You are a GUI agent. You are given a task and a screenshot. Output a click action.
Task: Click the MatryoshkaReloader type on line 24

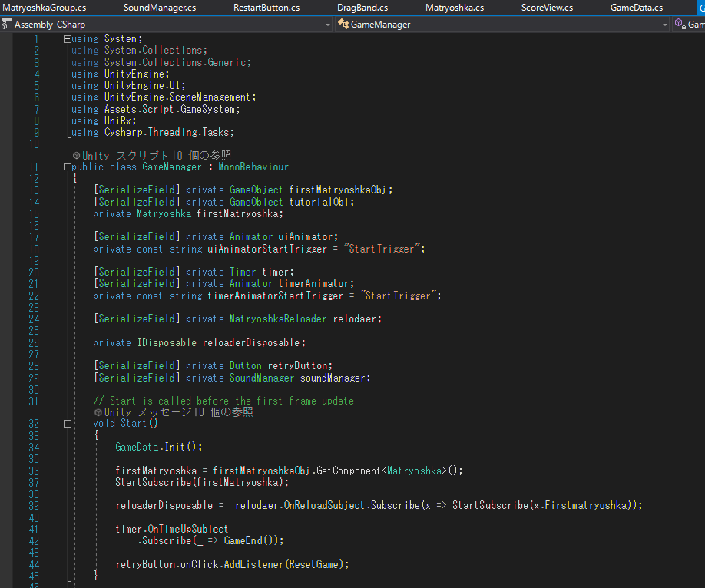pos(278,319)
